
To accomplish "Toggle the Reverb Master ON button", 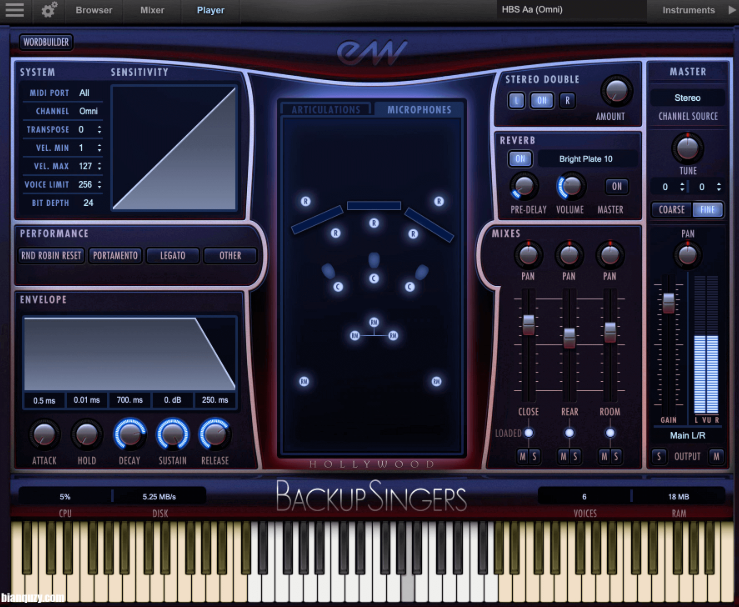I will pyautogui.click(x=616, y=186).
